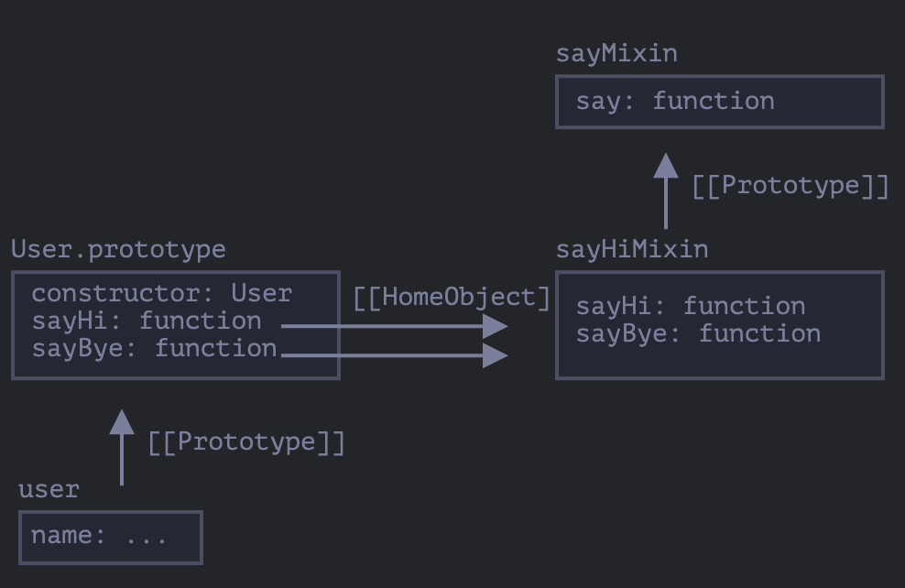The height and width of the screenshot is (588, 905).
Task: Click the [[HomeObject]] label
Action: [x=452, y=297]
